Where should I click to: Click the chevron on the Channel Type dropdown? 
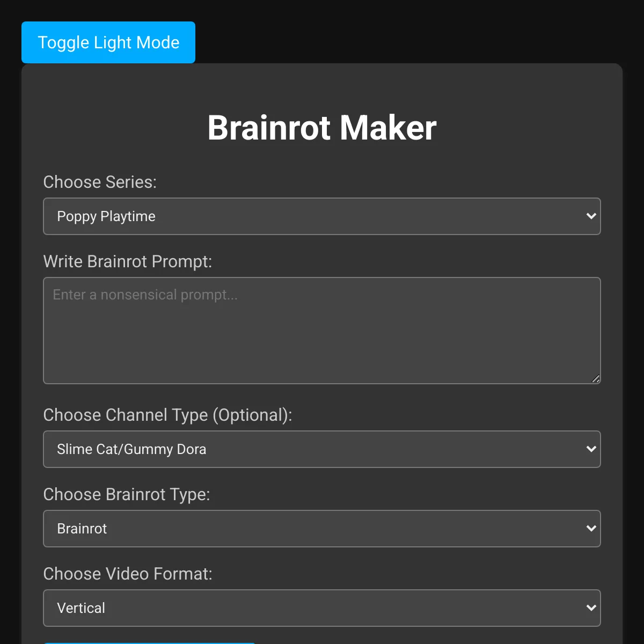[591, 449]
